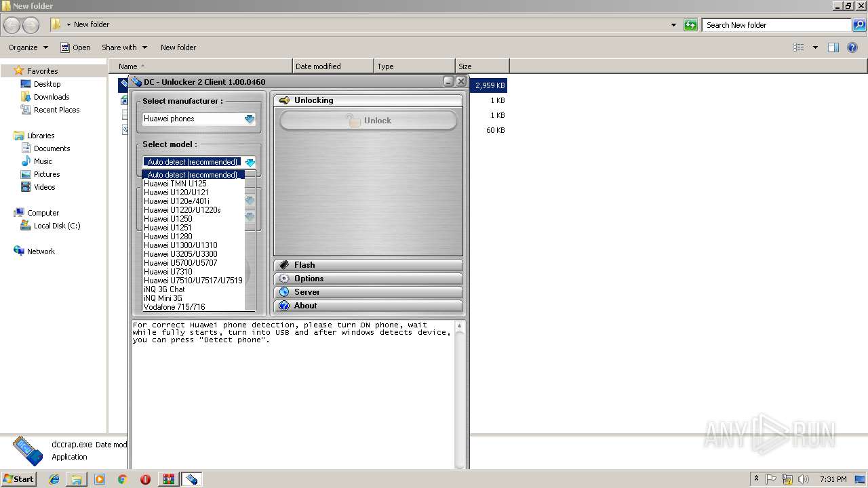Choose Huawei U1300/U1310 model
Image resolution: width=868 pixels, height=488 pixels.
(193, 245)
